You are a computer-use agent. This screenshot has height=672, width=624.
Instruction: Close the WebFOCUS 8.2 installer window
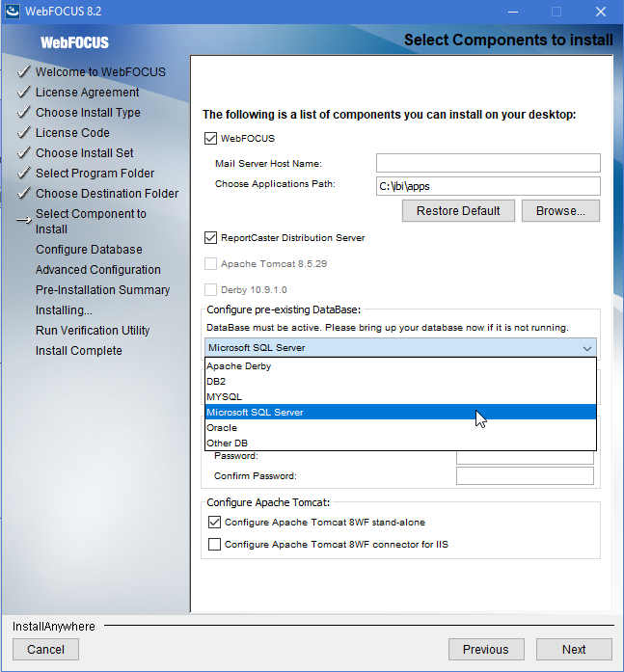601,12
